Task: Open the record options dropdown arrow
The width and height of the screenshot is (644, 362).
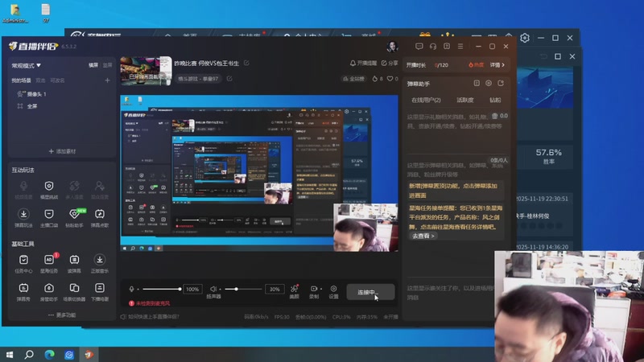Action: pyautogui.click(x=320, y=289)
